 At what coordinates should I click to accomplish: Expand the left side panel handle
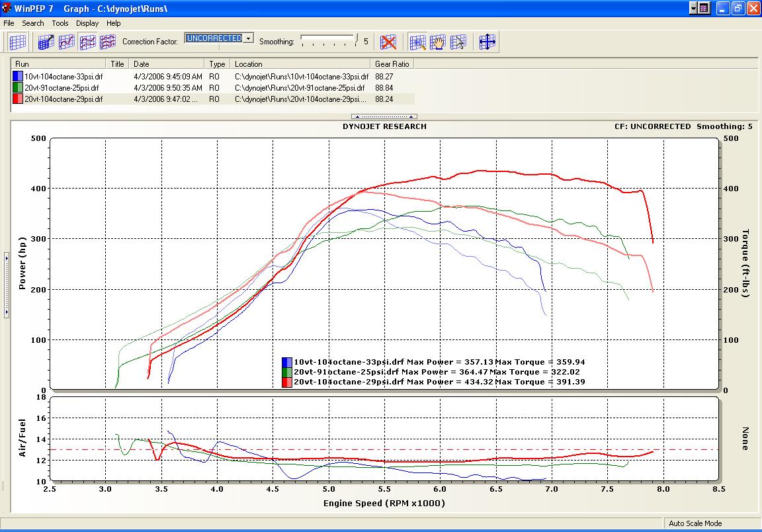[7, 285]
